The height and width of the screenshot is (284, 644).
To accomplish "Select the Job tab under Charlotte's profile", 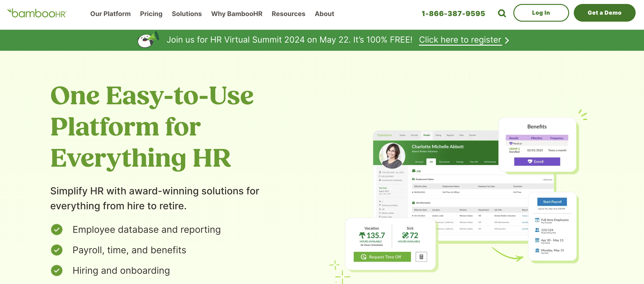I will [x=431, y=162].
